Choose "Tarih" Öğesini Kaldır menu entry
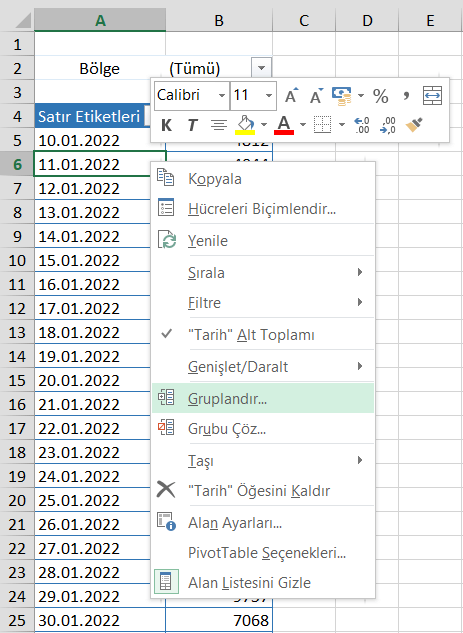Image resolution: width=463 pixels, height=633 pixels. coord(263,490)
